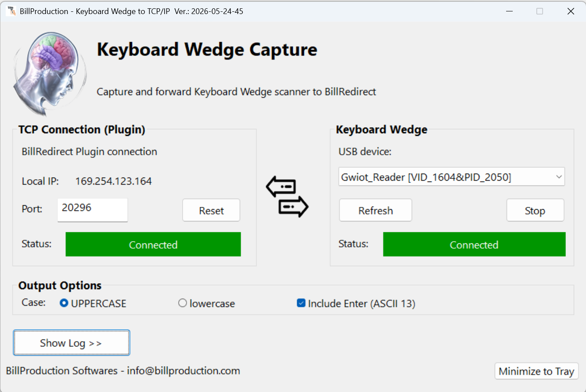
Task: Minimize the window from the title bar
Action: point(508,11)
